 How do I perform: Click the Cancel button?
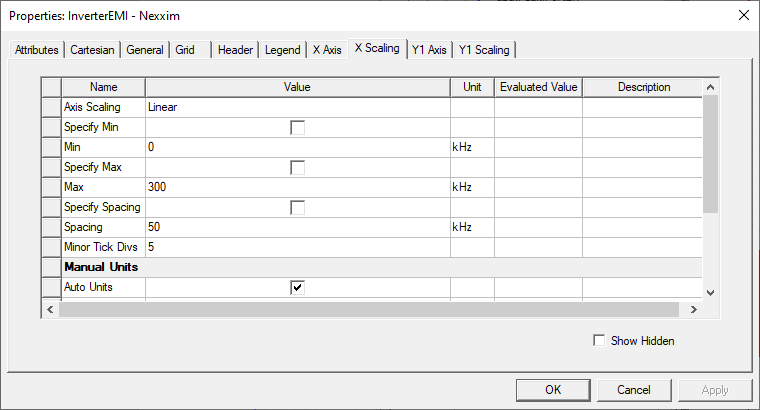(x=634, y=390)
